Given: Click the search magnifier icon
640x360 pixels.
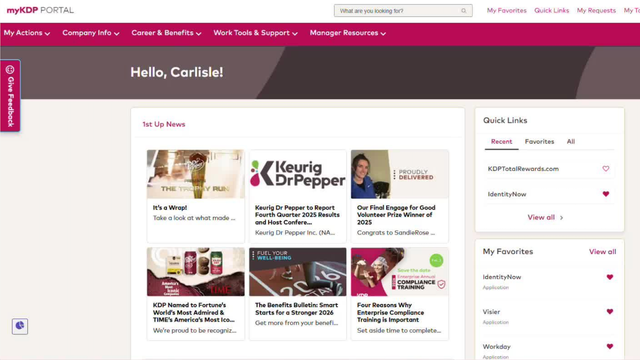Looking at the screenshot, I should point(464,11).
